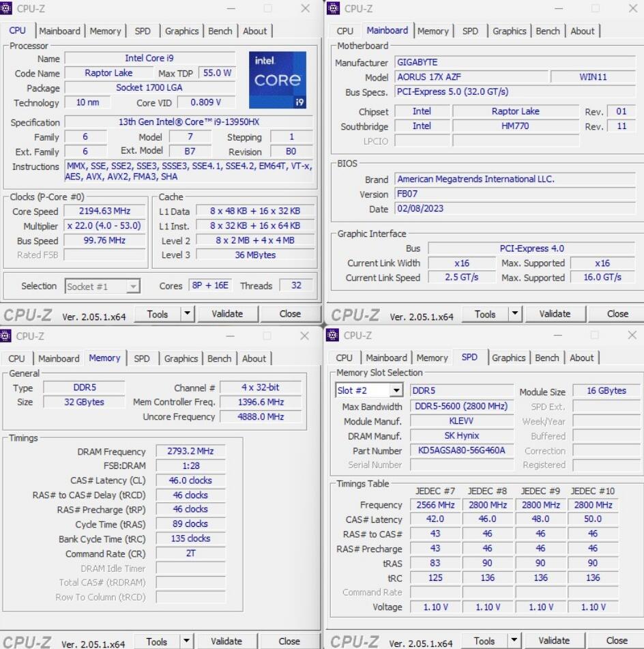644x649 pixels.
Task: Click the memory Size 32 GBytes field
Action: 84,402
